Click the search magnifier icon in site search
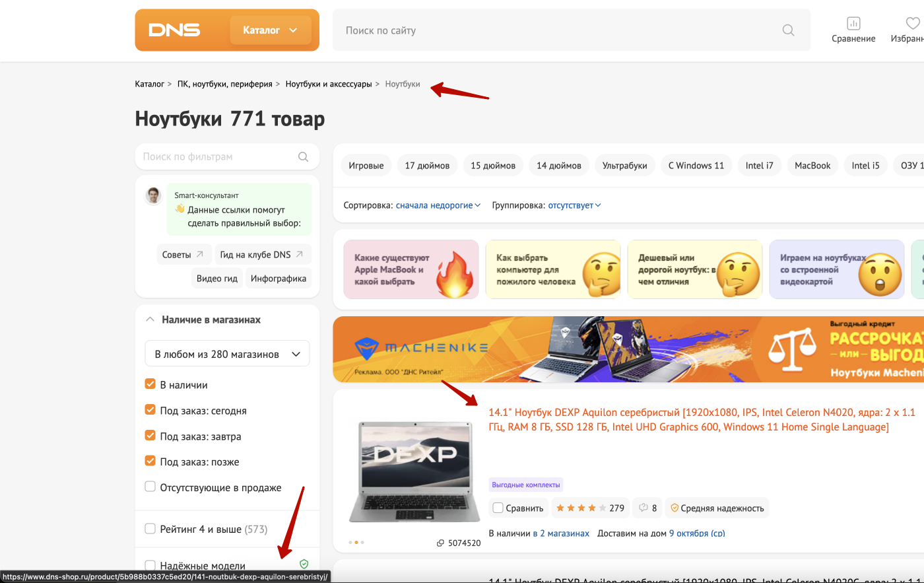Viewport: 924px width, 583px height. 788,30
